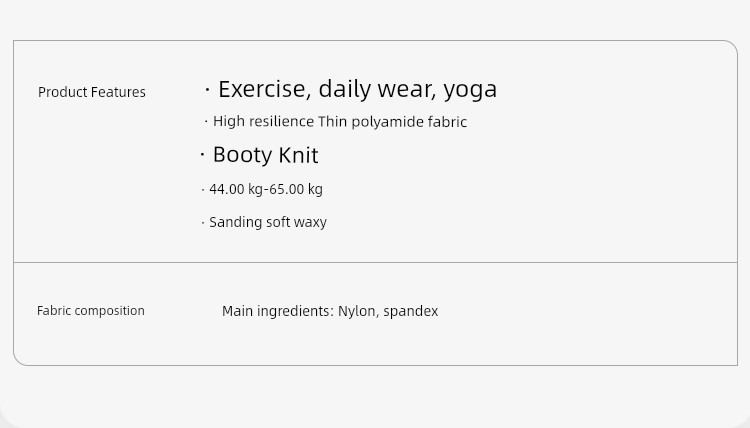750x428 pixels.
Task: Click the bullet before "Booty Knit"
Action: pos(202,155)
